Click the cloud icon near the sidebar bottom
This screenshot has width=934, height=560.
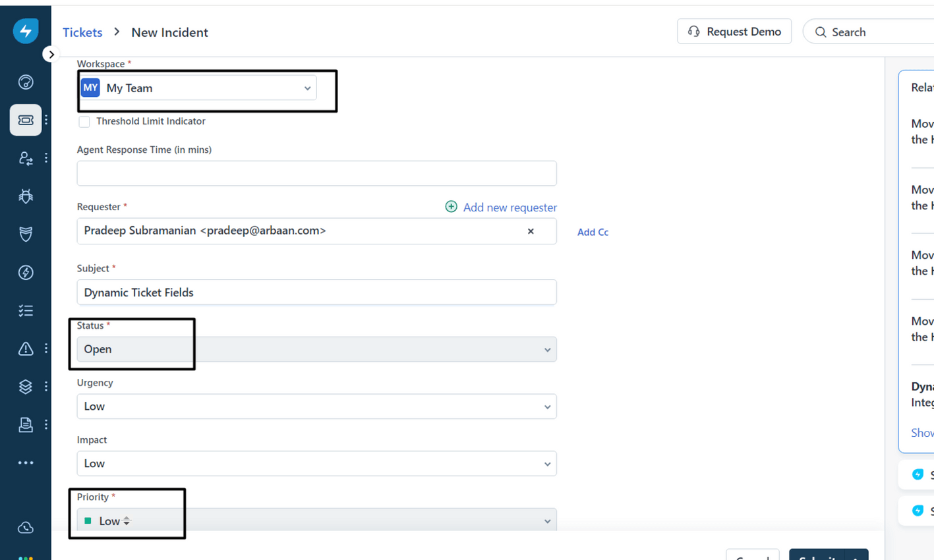[25, 527]
